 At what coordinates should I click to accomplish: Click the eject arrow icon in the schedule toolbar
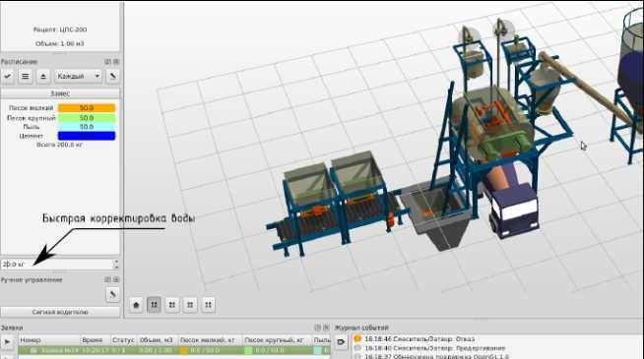pyautogui.click(x=43, y=76)
